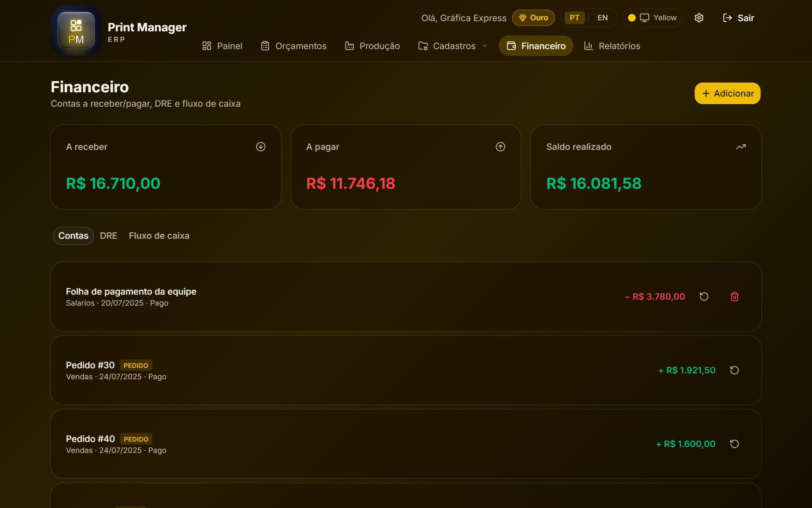
Task: Click the – R$ 3.780,00 amount
Action: point(655,296)
